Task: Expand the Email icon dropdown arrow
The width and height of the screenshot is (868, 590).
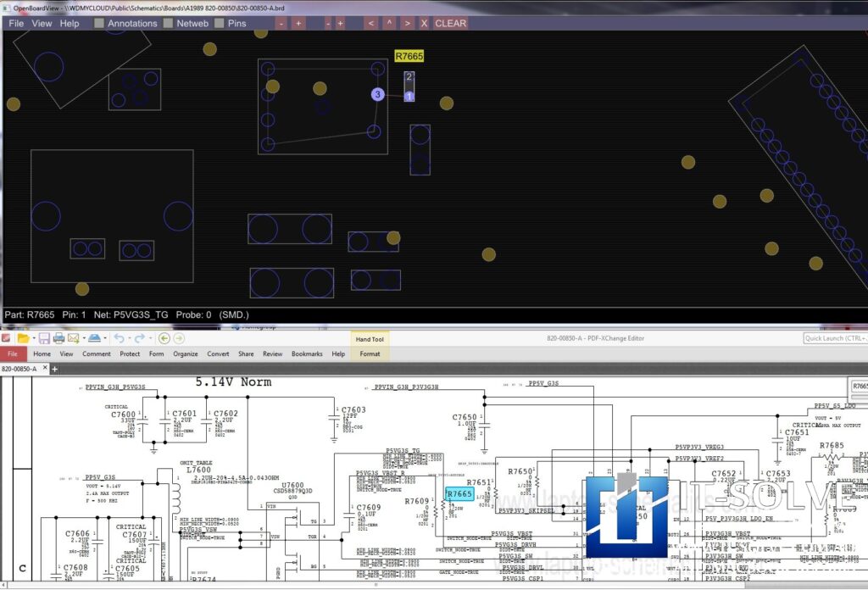Action: pos(84,338)
